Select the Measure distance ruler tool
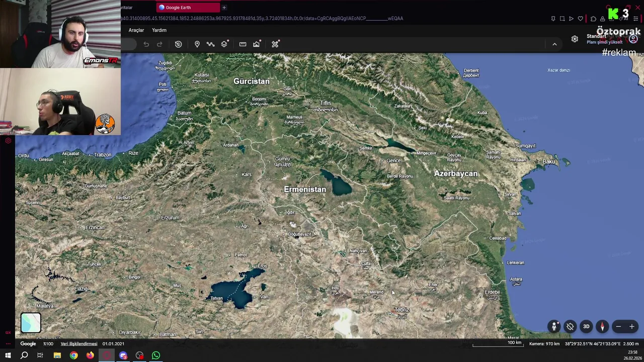Viewport: 644px width, 362px height. [243, 44]
